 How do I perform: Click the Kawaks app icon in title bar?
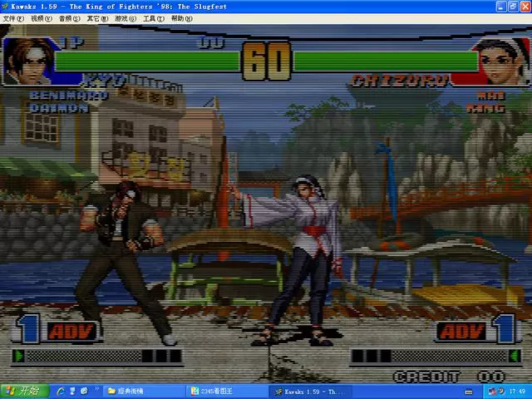coord(5,7)
